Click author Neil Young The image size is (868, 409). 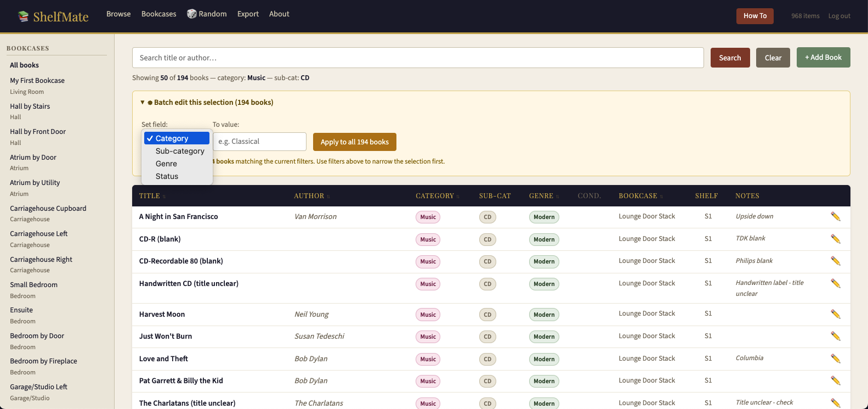click(x=311, y=314)
